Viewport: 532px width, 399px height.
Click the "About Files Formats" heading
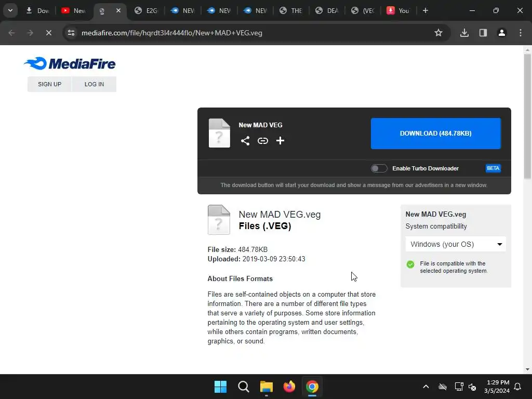[240, 278]
